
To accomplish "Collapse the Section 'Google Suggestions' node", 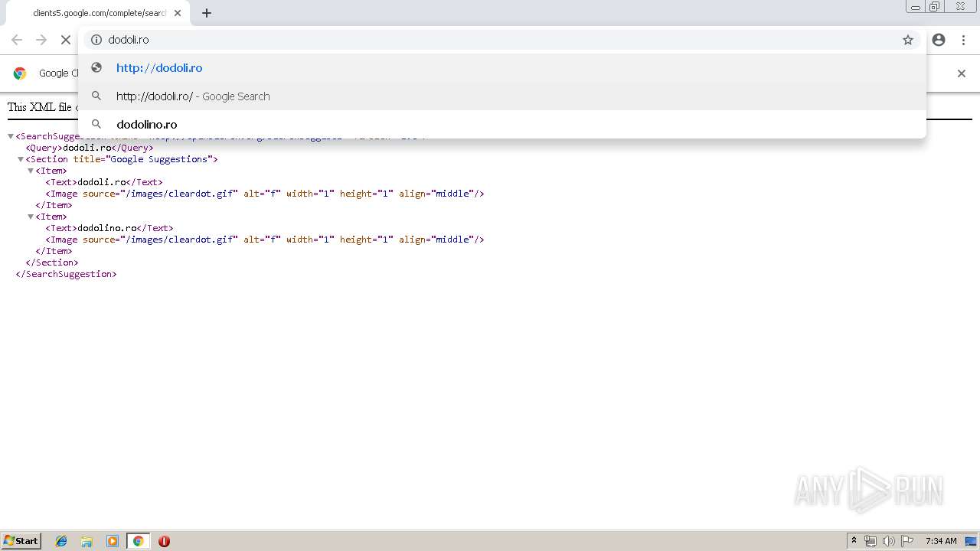I will pyautogui.click(x=21, y=159).
